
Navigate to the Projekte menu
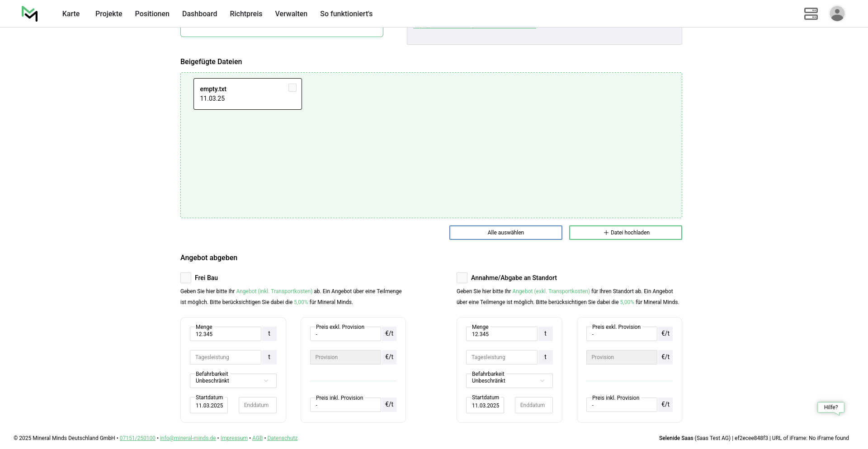pyautogui.click(x=108, y=14)
